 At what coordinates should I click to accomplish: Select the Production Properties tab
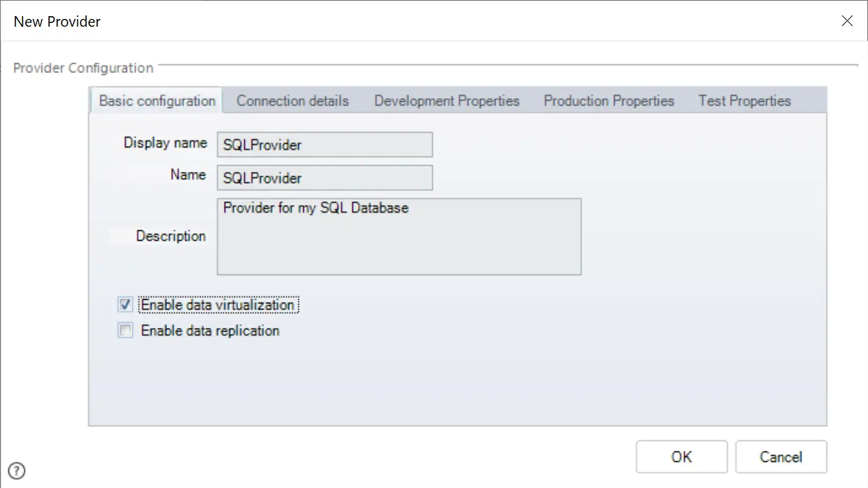(x=609, y=101)
